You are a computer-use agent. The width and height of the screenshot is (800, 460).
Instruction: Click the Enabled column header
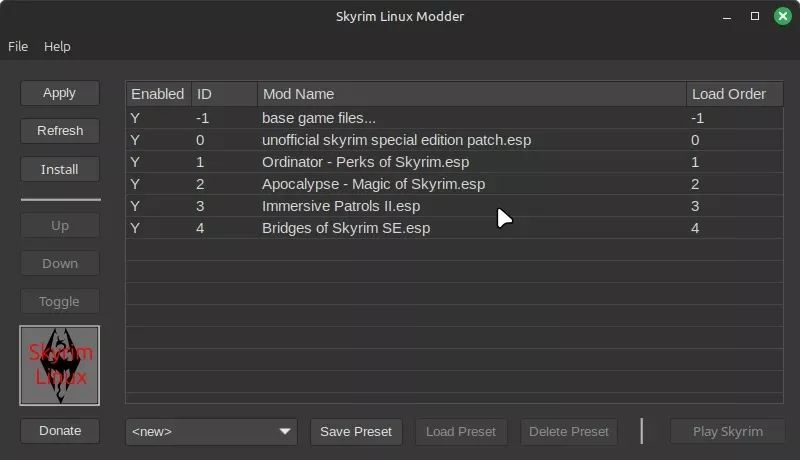click(159, 94)
